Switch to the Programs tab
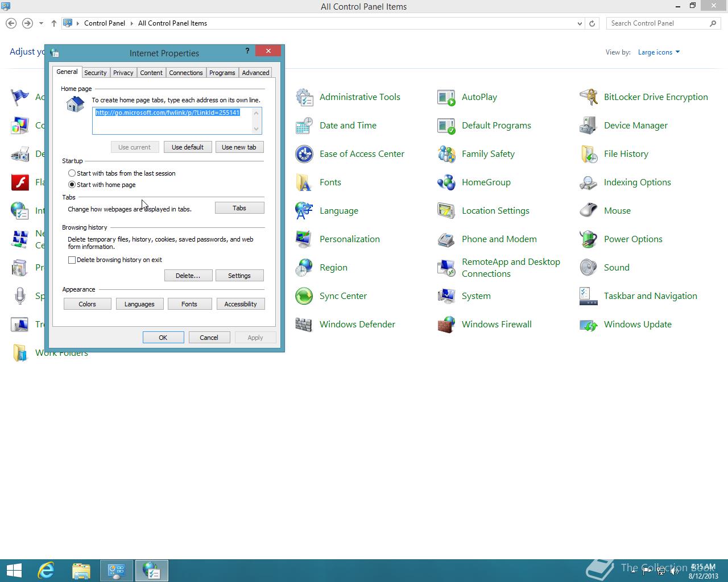728x582 pixels. [222, 73]
